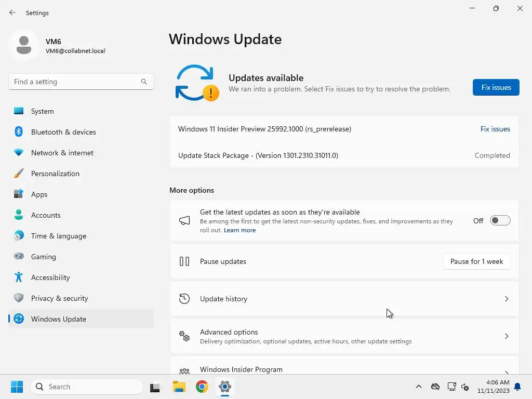The height and width of the screenshot is (399, 532).
Task: Open the Learn more link
Action: [x=240, y=230]
